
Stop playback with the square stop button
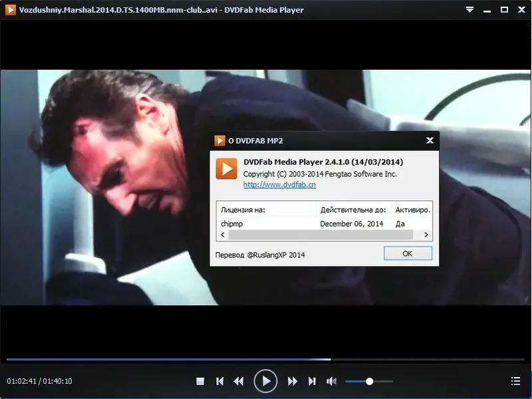click(200, 381)
